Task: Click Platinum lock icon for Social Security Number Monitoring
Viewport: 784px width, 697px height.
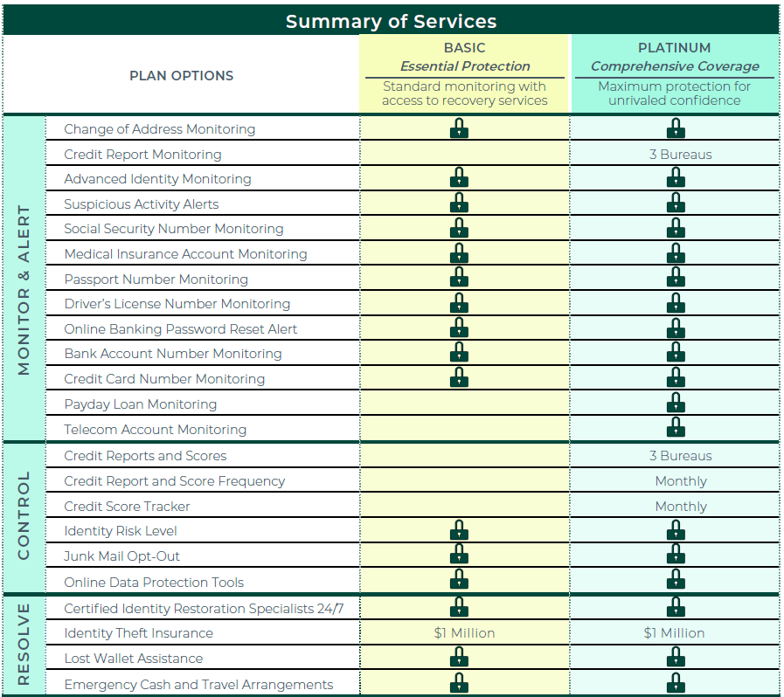Action: point(675,229)
